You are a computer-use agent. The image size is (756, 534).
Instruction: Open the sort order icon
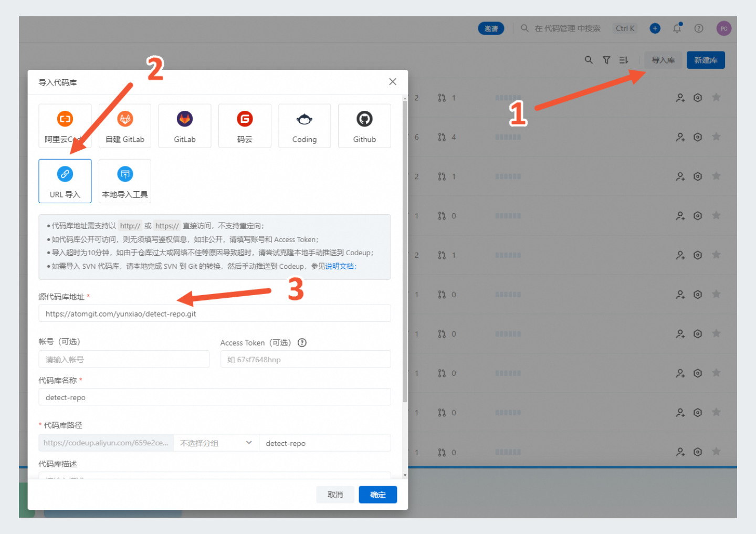[624, 60]
